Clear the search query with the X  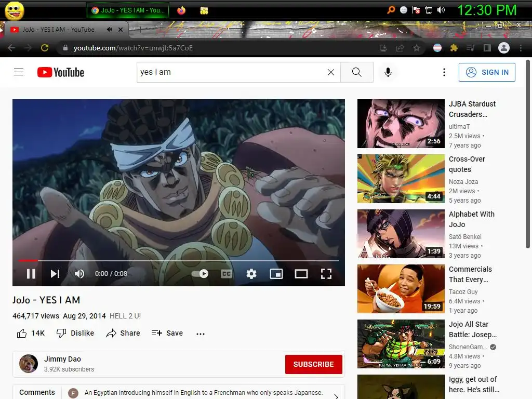point(331,72)
